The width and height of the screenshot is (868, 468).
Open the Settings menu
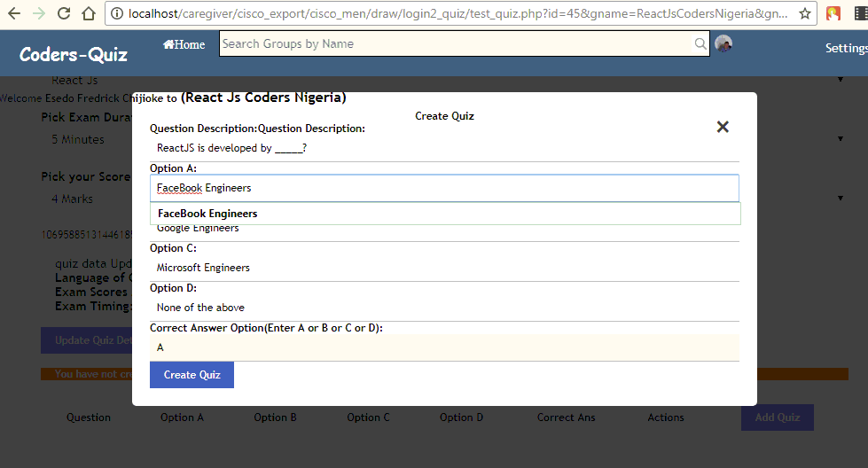[x=847, y=48]
